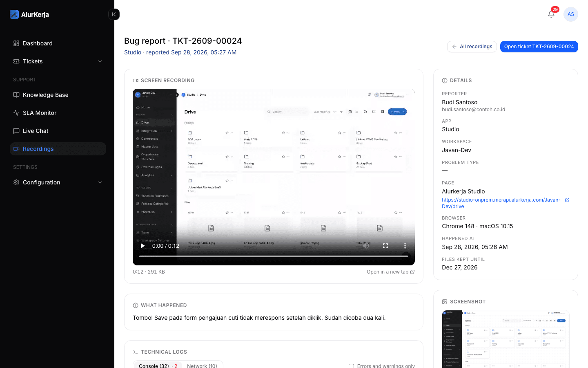Go back to All recordings

[472, 47]
